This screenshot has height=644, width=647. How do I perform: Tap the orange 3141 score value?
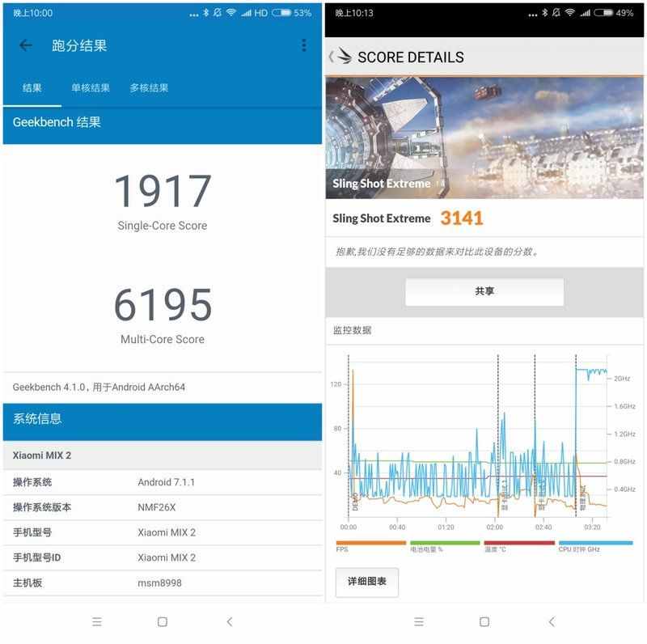coord(461,218)
